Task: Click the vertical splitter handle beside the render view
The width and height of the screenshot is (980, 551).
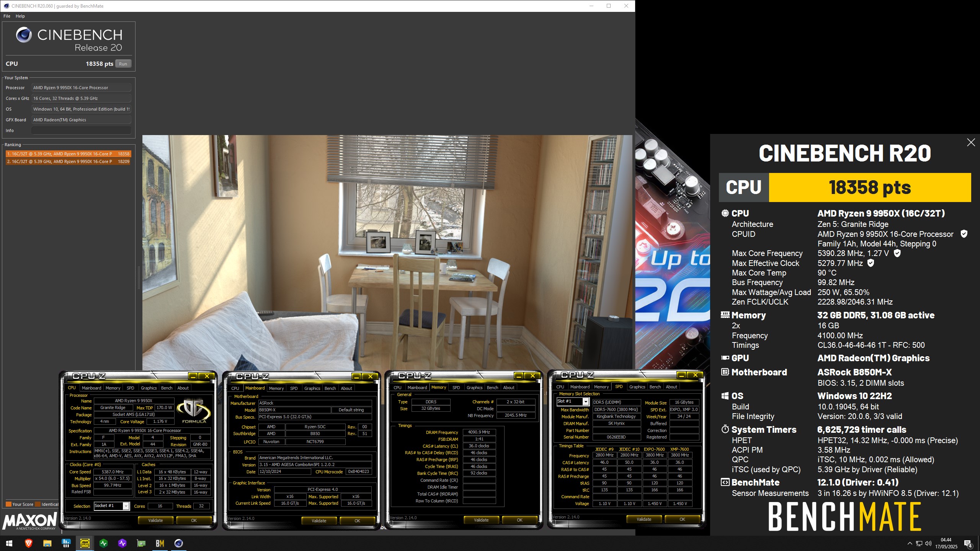Action: coord(139,278)
